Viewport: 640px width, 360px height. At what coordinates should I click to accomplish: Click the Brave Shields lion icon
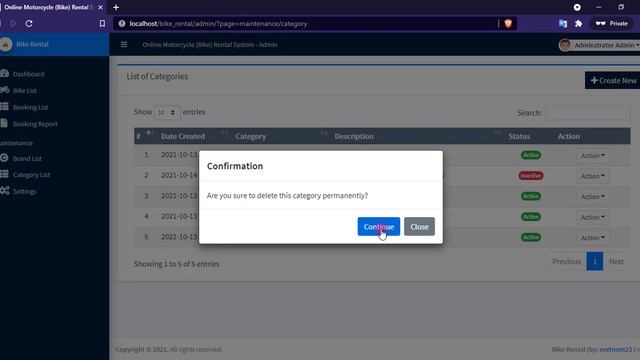508,24
